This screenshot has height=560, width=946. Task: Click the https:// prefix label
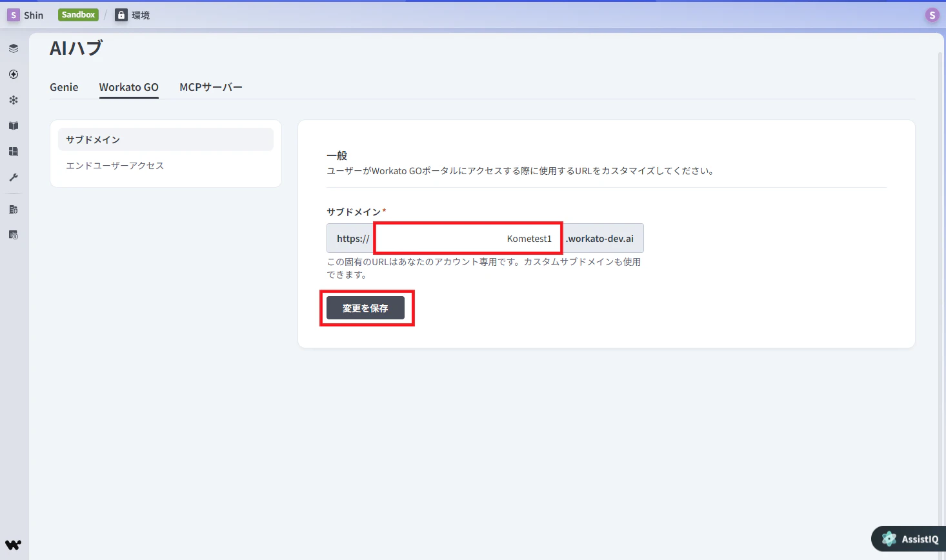pyautogui.click(x=353, y=239)
